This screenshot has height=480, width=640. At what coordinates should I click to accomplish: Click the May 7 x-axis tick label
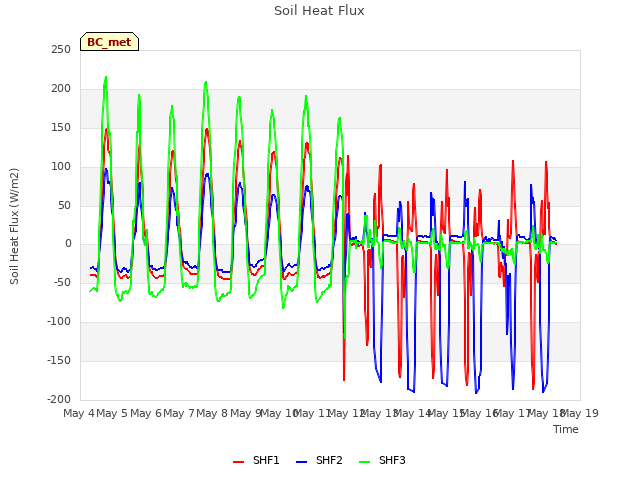[179, 413]
